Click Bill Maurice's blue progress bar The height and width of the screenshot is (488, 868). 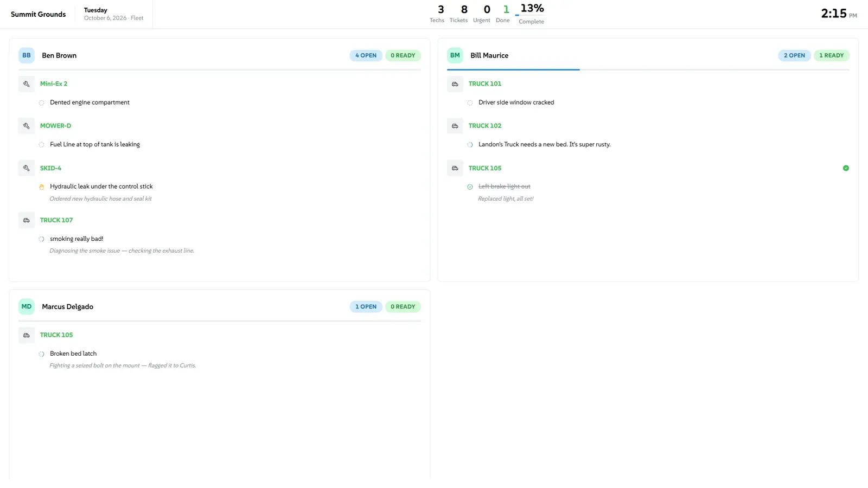[513, 69]
